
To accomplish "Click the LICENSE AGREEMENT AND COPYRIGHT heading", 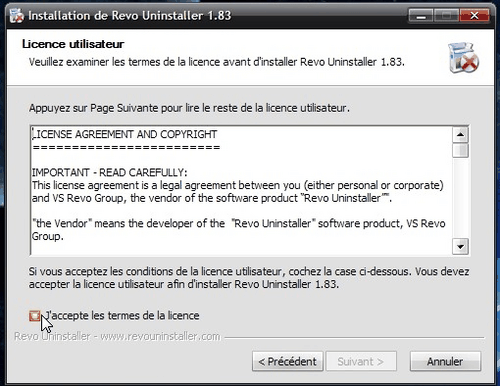I will pos(124,134).
